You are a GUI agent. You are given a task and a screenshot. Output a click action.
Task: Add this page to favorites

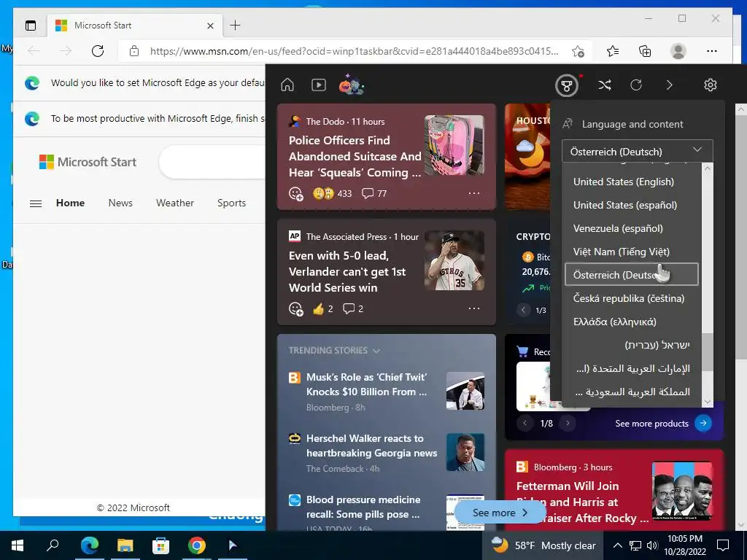coord(578,52)
